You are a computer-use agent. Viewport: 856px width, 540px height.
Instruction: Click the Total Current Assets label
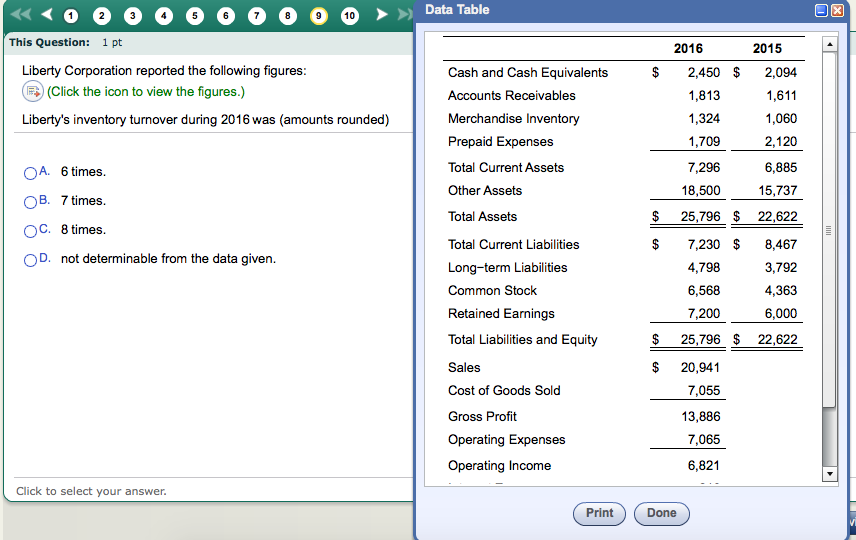click(x=506, y=168)
